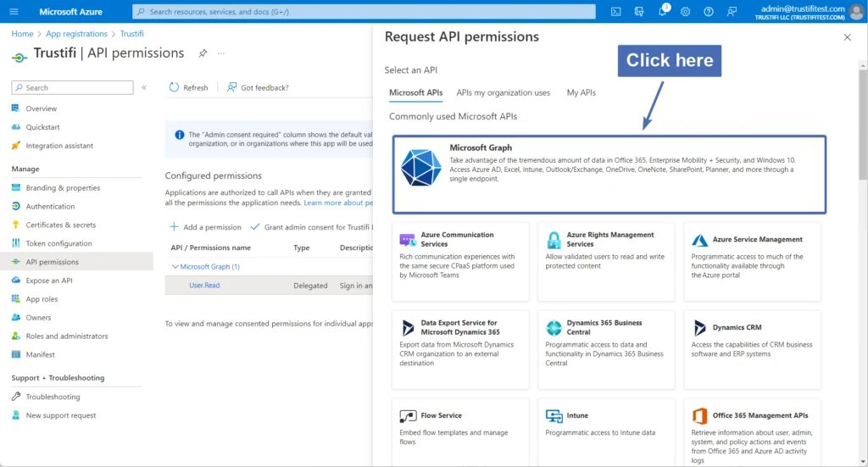This screenshot has height=467, width=868.
Task: Open the Azure portal hamburger menu
Action: point(14,11)
